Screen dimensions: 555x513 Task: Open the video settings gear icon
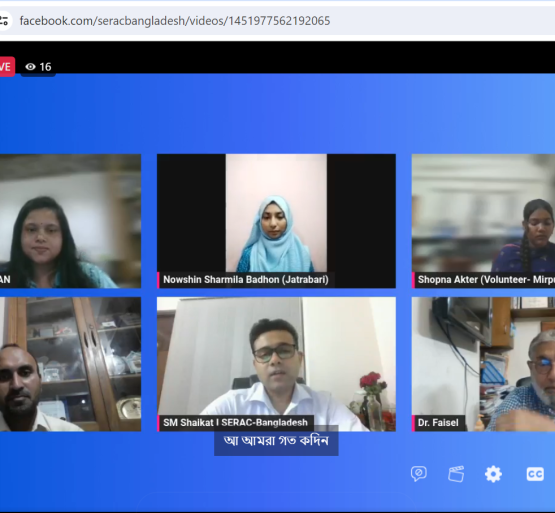click(x=493, y=474)
